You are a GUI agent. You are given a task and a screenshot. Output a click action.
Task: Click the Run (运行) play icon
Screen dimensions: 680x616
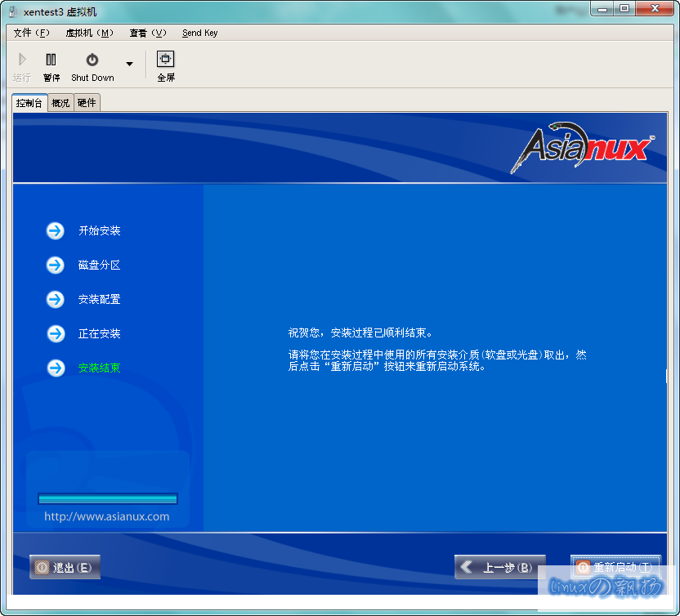[x=22, y=60]
